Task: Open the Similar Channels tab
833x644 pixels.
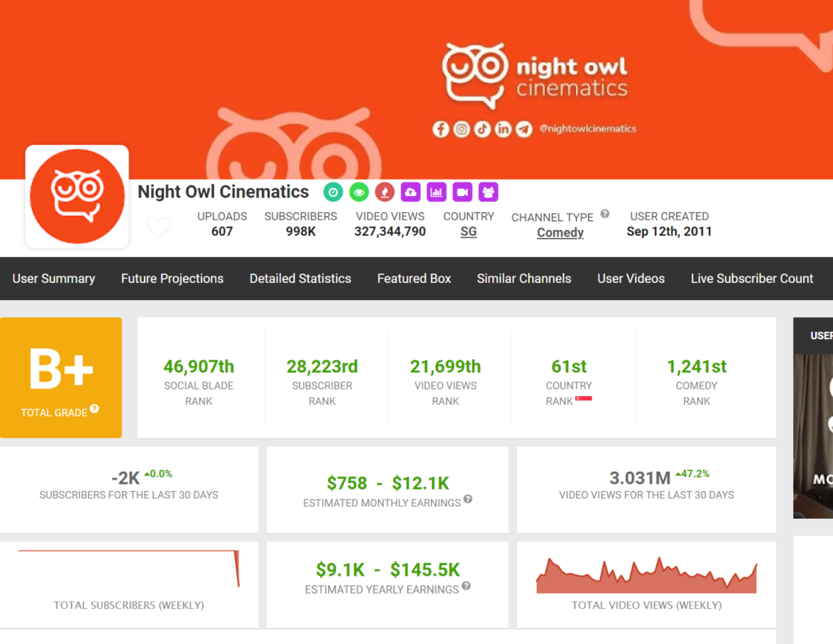Action: [524, 279]
